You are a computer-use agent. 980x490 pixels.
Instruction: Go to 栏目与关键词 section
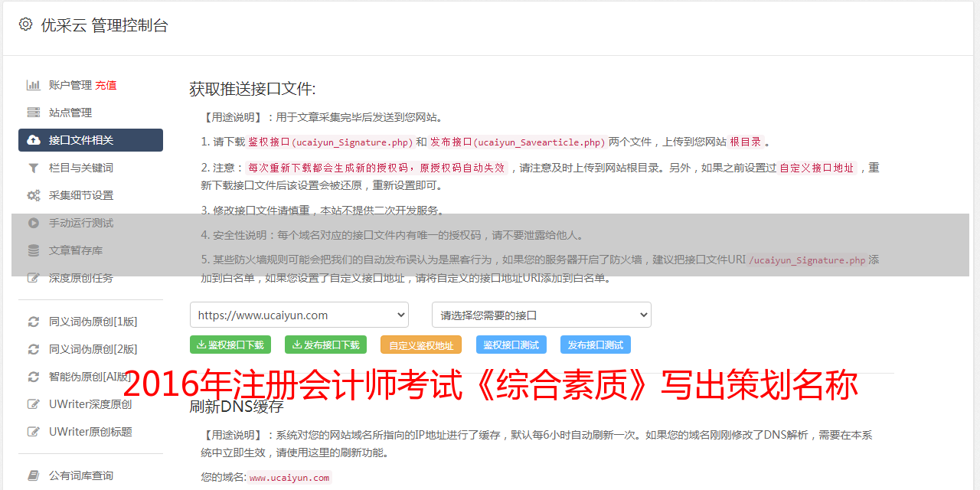click(x=90, y=168)
